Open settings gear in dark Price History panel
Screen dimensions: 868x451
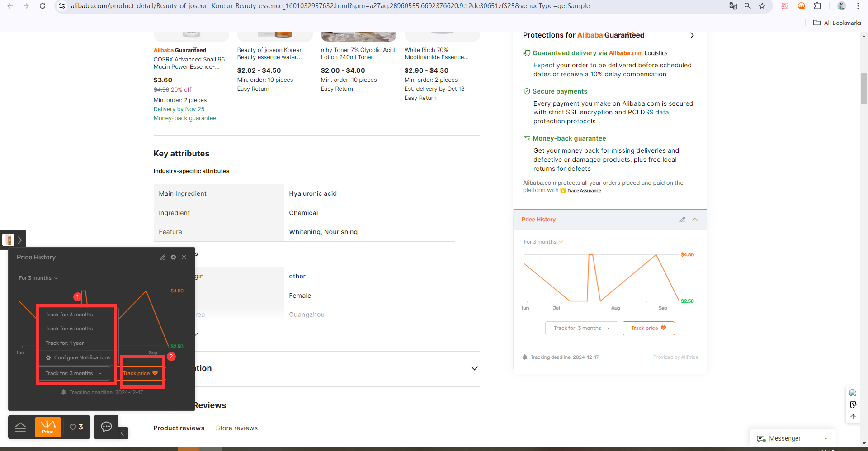pos(173,257)
